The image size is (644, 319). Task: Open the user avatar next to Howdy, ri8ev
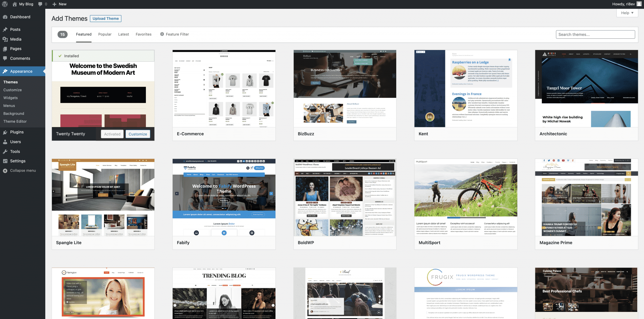click(x=639, y=4)
